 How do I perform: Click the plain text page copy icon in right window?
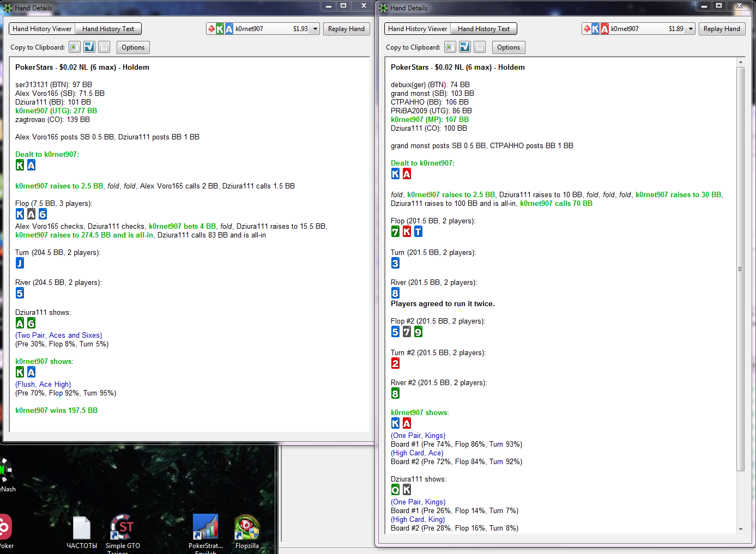480,47
